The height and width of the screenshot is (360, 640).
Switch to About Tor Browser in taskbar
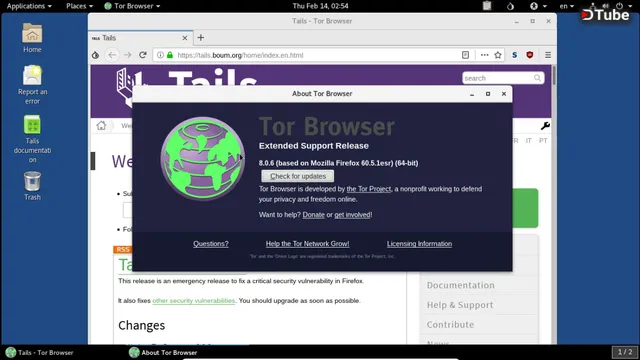click(163, 352)
